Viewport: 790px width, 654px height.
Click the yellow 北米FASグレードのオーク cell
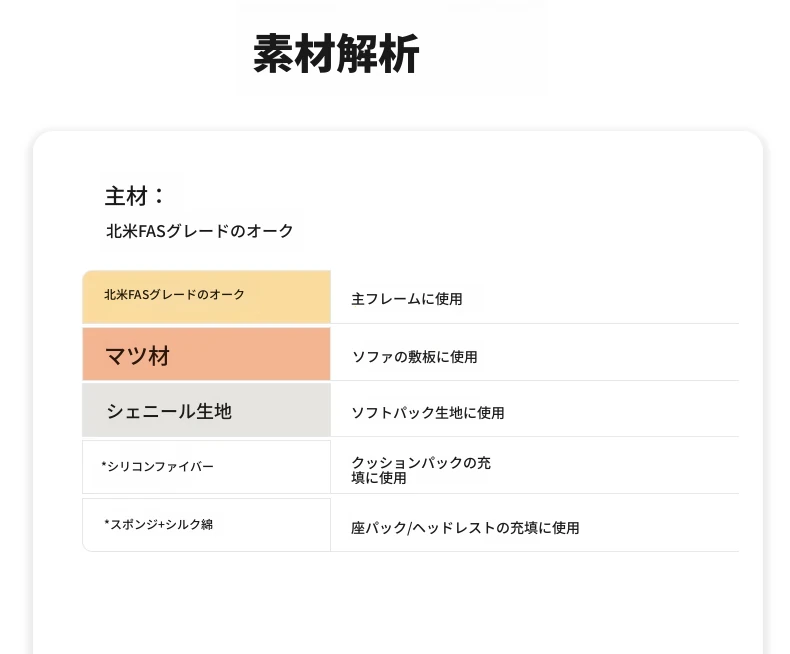[207, 297]
